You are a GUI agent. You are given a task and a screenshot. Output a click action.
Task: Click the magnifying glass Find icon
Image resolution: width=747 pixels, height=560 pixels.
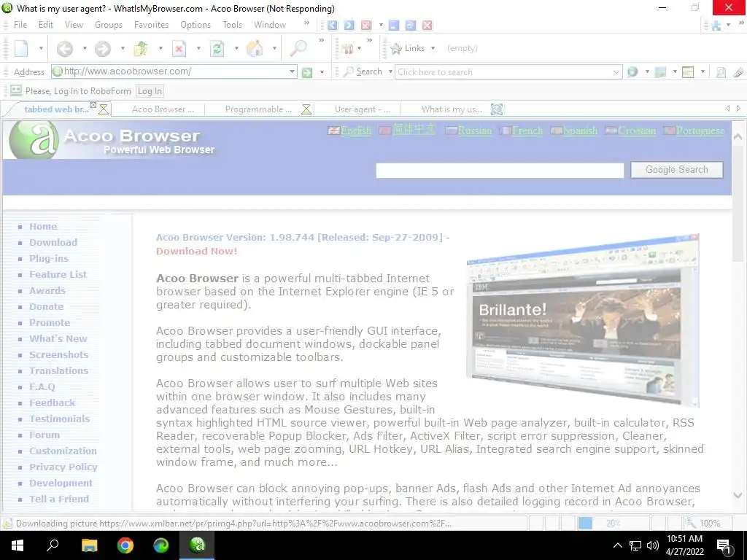point(298,48)
